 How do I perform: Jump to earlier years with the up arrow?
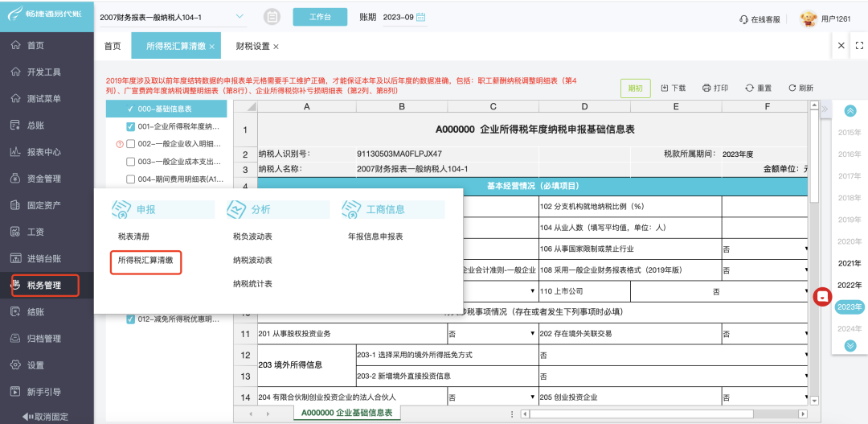pos(850,111)
